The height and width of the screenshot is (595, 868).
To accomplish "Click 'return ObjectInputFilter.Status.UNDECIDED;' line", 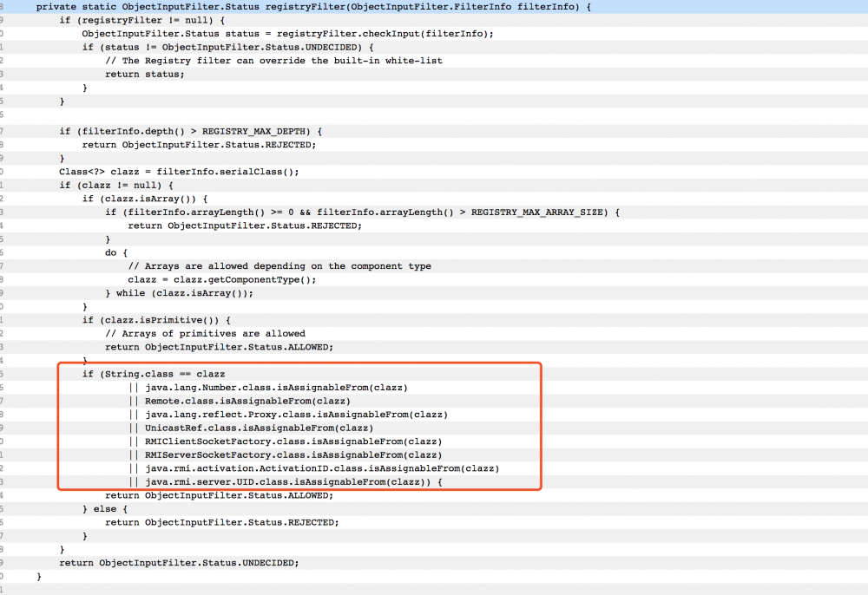I will click(179, 563).
